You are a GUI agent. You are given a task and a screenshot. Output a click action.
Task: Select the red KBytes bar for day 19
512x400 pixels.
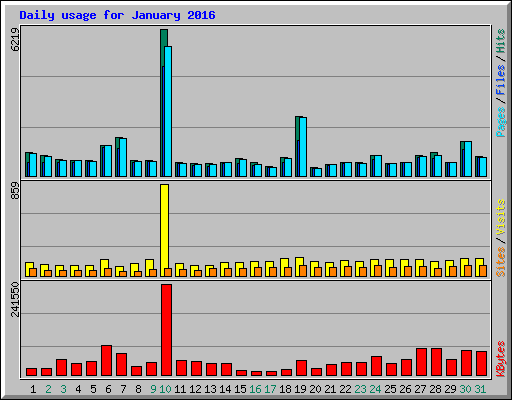click(x=301, y=368)
